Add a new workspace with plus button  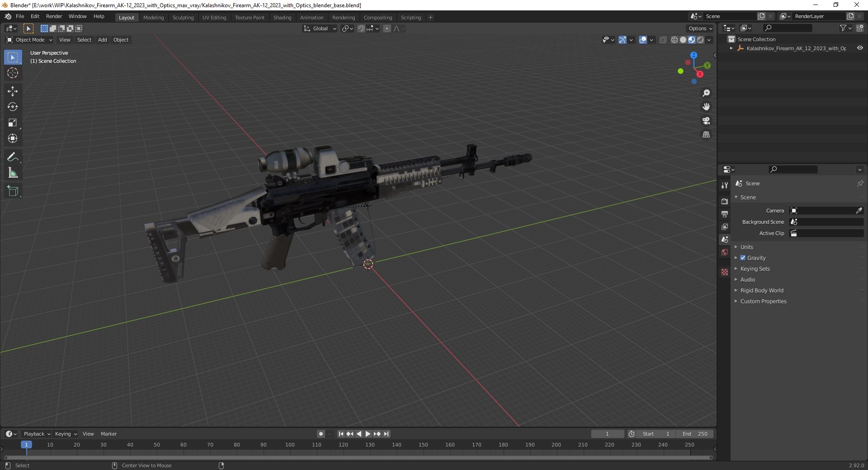(430, 18)
